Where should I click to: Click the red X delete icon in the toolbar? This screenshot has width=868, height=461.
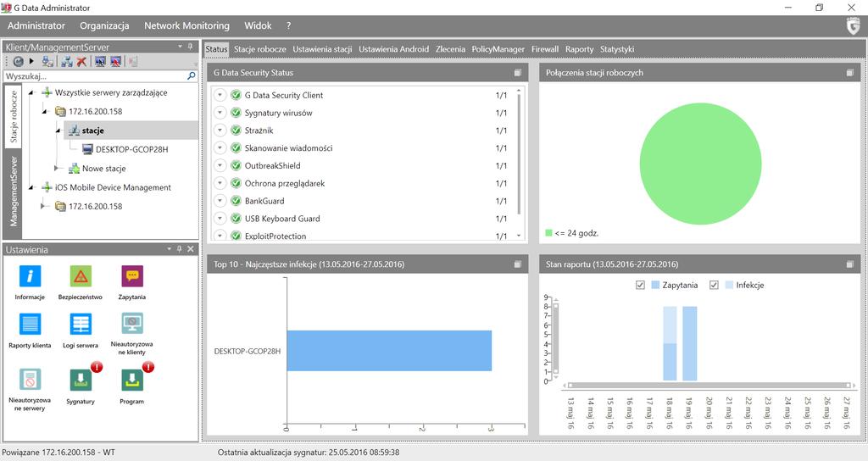pyautogui.click(x=81, y=61)
